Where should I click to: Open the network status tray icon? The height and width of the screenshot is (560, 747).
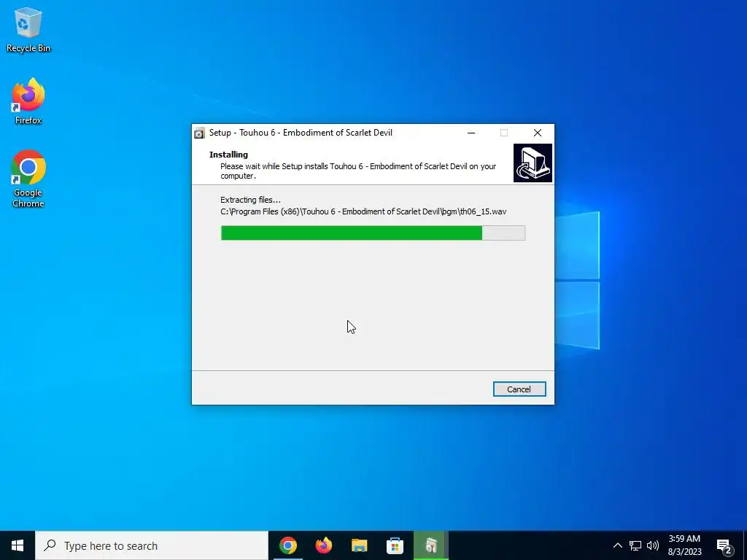tap(635, 545)
